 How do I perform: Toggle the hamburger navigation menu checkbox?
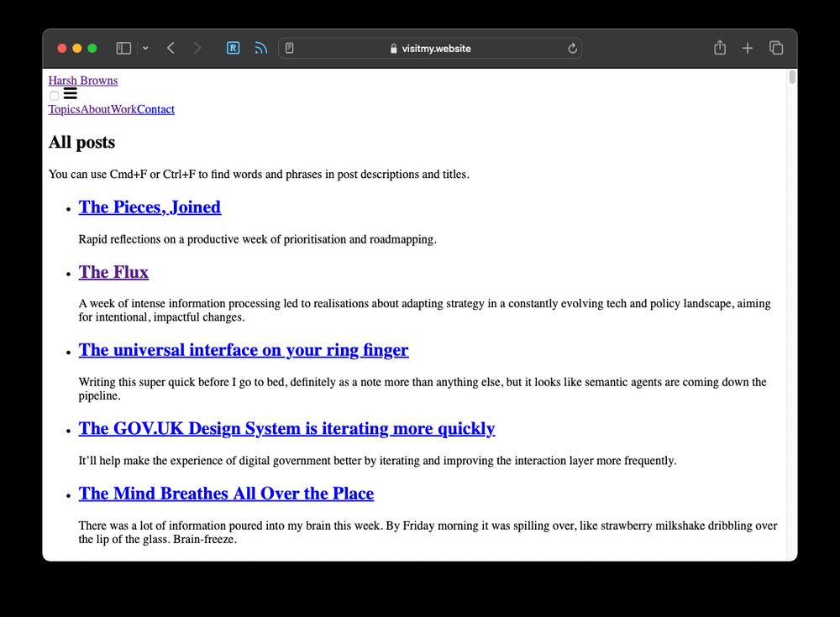click(54, 96)
